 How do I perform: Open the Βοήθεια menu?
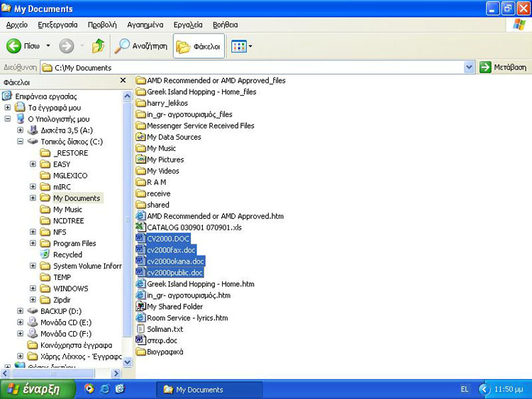coord(226,25)
